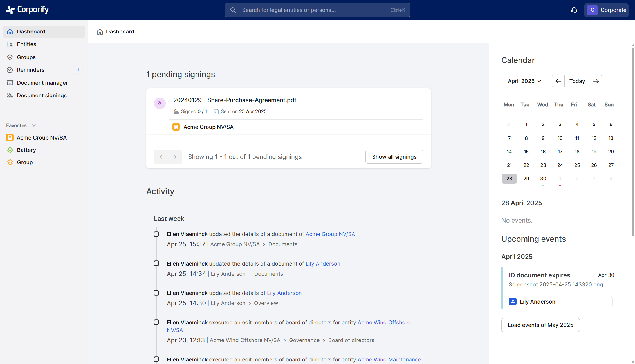Open Document signings in sidebar

tap(42, 95)
